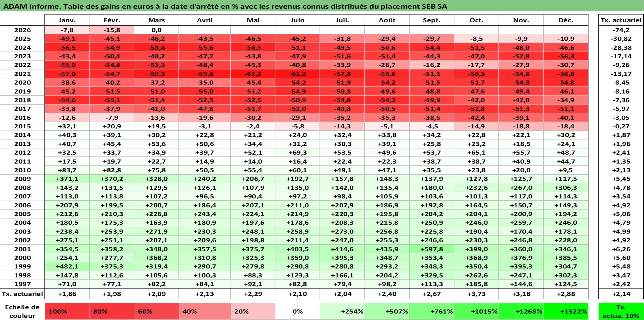644x320 pixels.
Task: Click the +597,8 cell in 2001
Action: (432, 249)
